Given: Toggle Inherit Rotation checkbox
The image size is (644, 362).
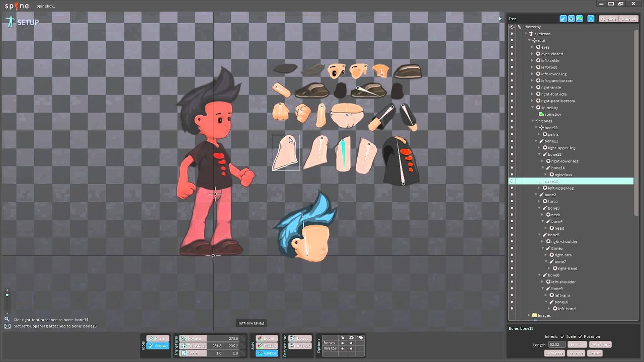Looking at the screenshot, I should tap(580, 337).
